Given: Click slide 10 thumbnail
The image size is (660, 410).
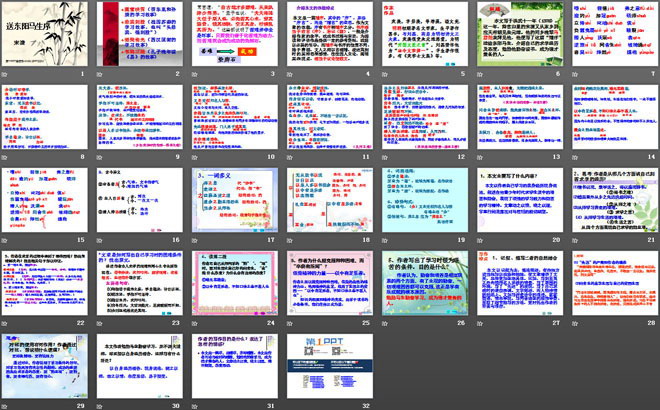Looking at the screenshot, I should tap(233, 121).
